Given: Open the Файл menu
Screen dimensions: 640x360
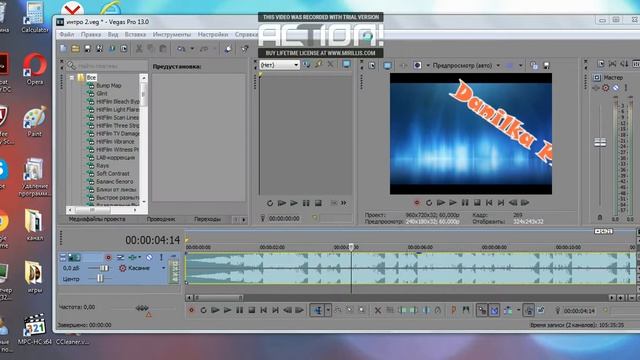Looking at the screenshot, I should (x=67, y=34).
